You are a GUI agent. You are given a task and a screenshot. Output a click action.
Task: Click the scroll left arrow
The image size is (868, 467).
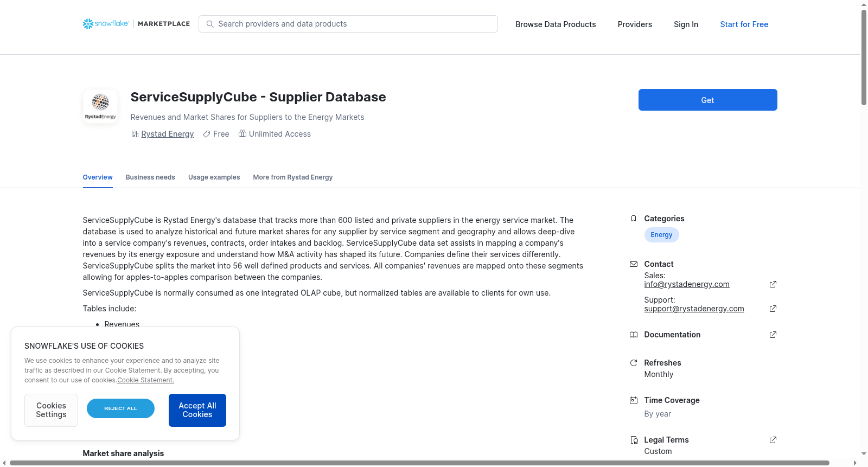tap(4, 463)
